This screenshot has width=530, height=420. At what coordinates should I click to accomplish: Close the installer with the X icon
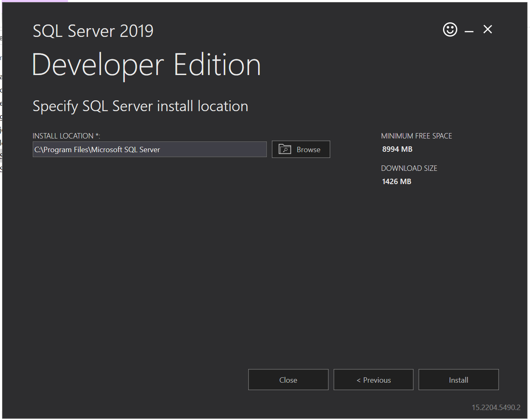[488, 29]
